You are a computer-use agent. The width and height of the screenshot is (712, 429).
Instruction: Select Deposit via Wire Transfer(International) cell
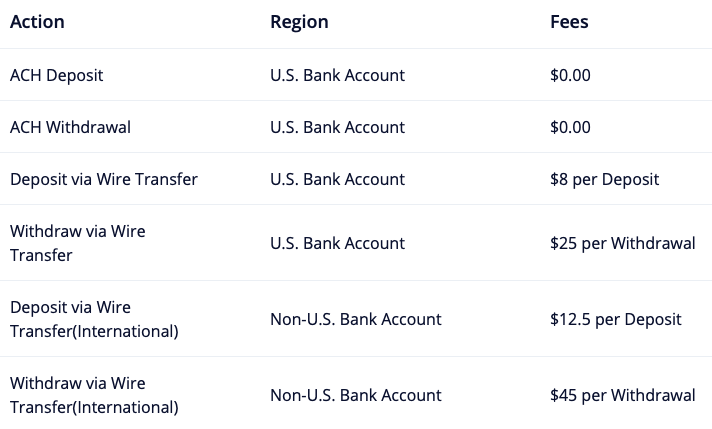[94, 319]
